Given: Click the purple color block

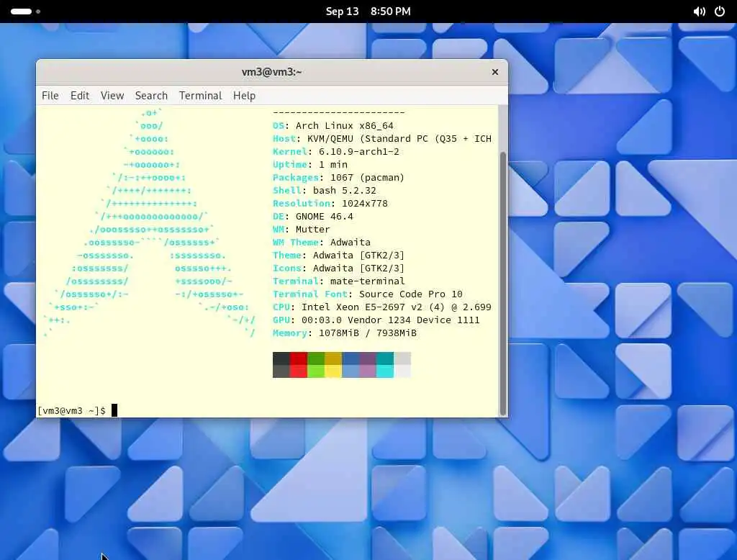Looking at the screenshot, I should point(368,364).
